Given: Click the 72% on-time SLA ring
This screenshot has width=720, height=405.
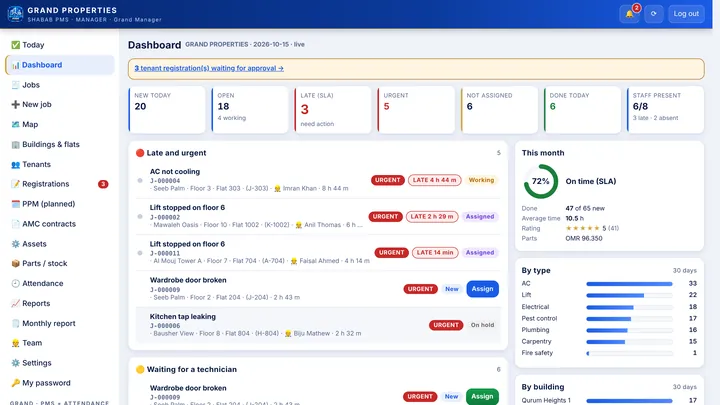Looking at the screenshot, I should click(540, 181).
